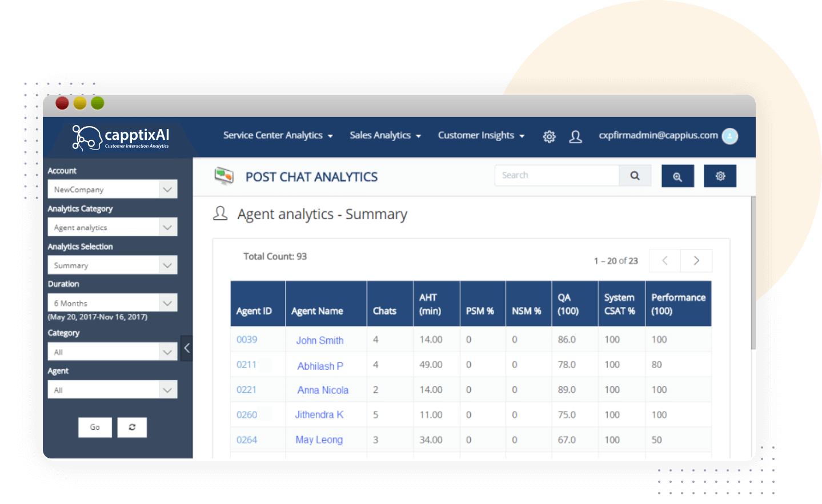The height and width of the screenshot is (504, 822).
Task: Click the Total Count: 93 text
Action: (x=275, y=256)
